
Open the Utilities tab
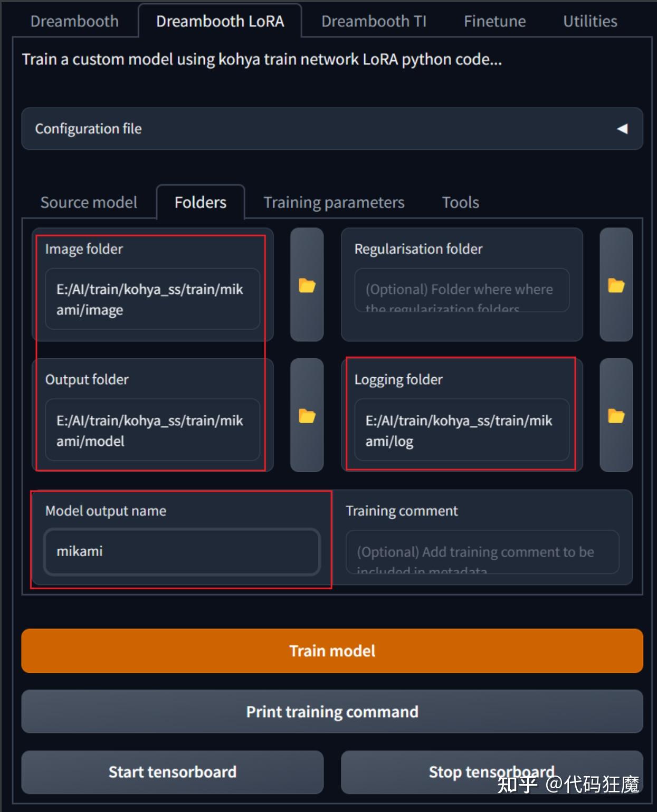pos(590,21)
